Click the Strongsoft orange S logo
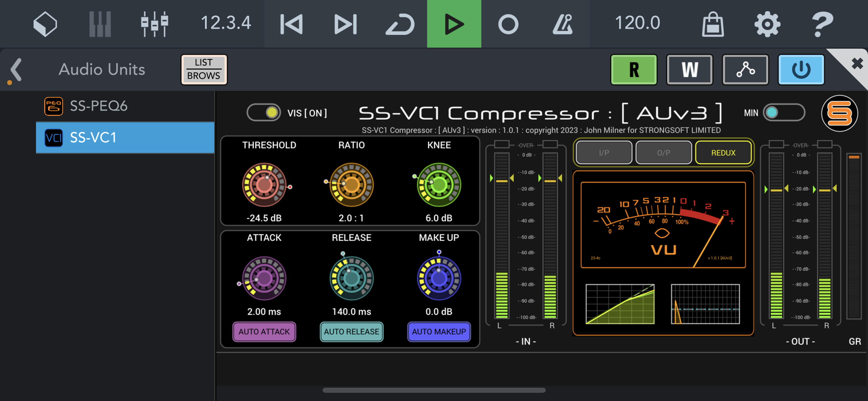Screen dimensions: 868x401 click(839, 113)
